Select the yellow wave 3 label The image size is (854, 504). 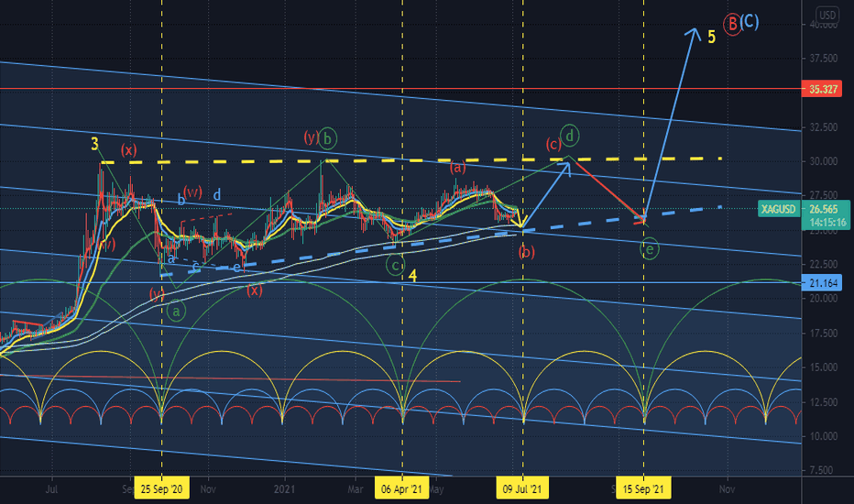(94, 144)
